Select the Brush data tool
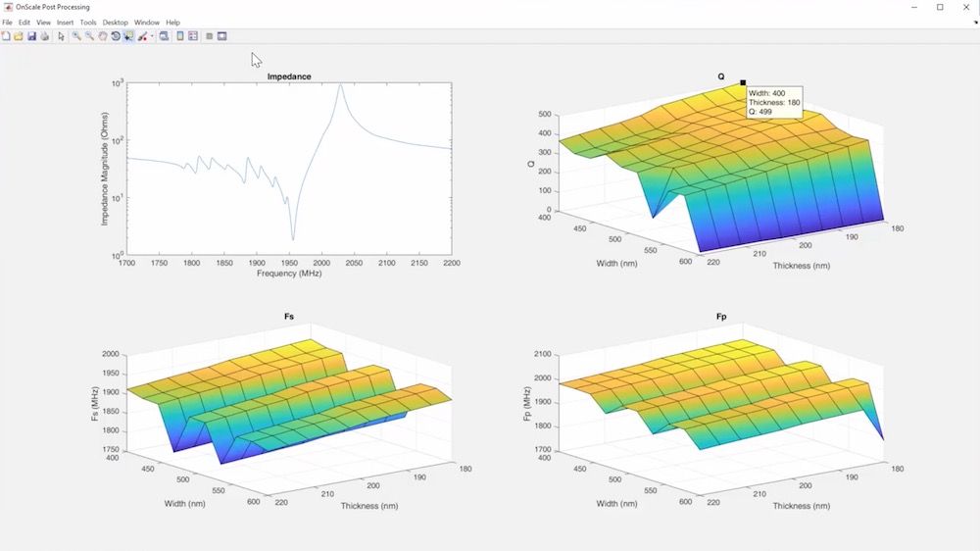Image resolution: width=980 pixels, height=551 pixels. point(142,36)
